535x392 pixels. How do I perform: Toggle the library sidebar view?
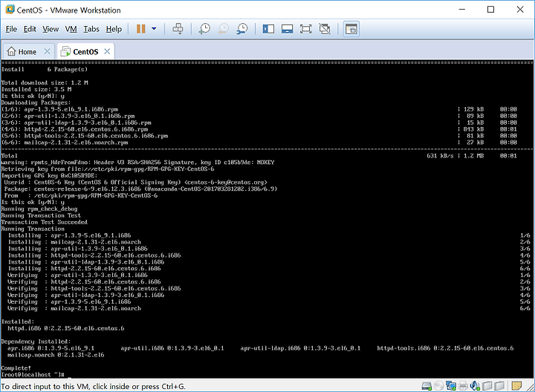coord(268,29)
